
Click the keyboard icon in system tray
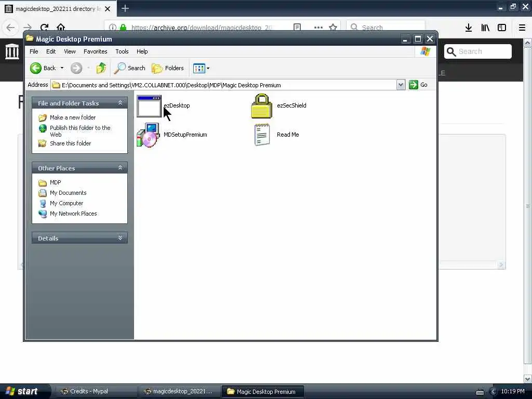pyautogui.click(x=480, y=392)
